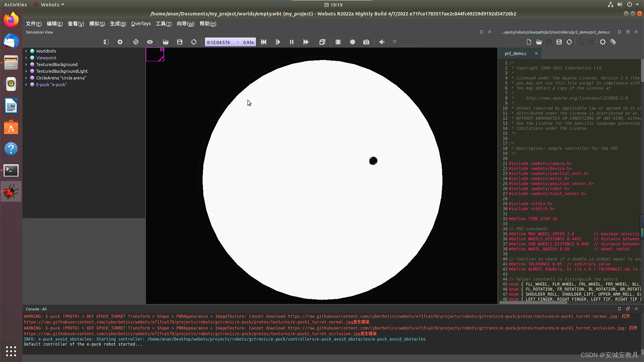Take a screenshot of the simulation
Image resolution: width=644 pixels, height=362 pixels.
click(x=366, y=42)
